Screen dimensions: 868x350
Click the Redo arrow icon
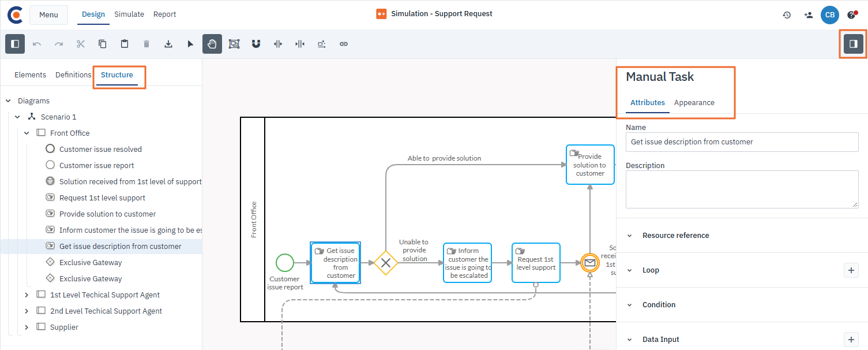[59, 44]
